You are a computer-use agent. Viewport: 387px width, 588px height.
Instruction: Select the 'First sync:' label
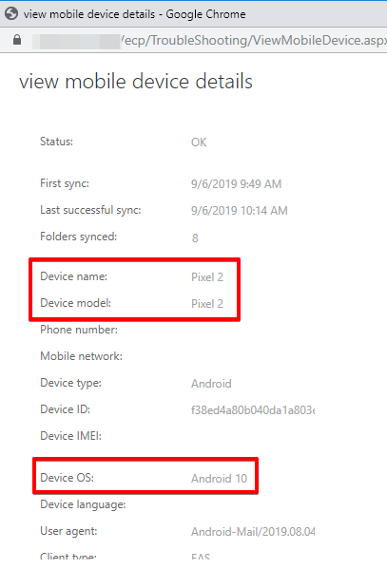click(x=65, y=183)
